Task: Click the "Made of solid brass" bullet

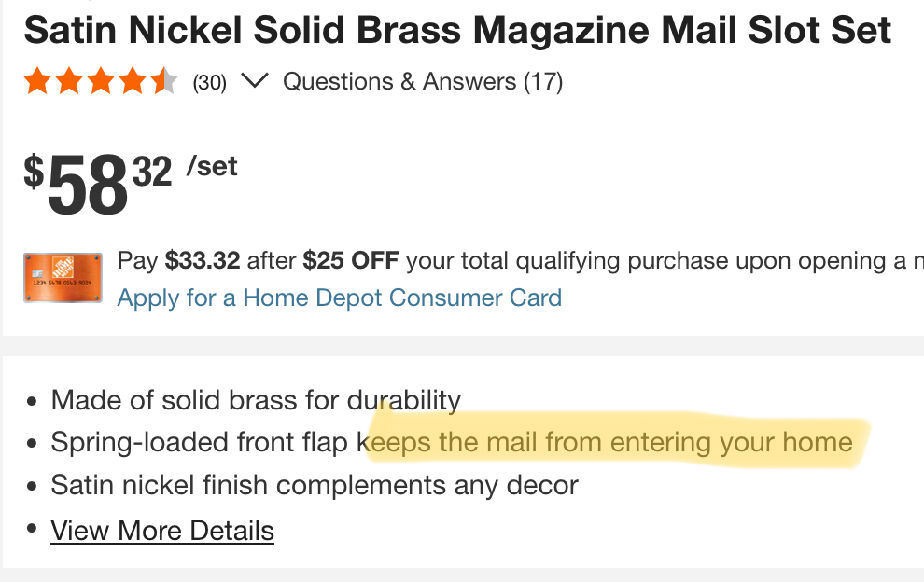Action: pos(256,401)
